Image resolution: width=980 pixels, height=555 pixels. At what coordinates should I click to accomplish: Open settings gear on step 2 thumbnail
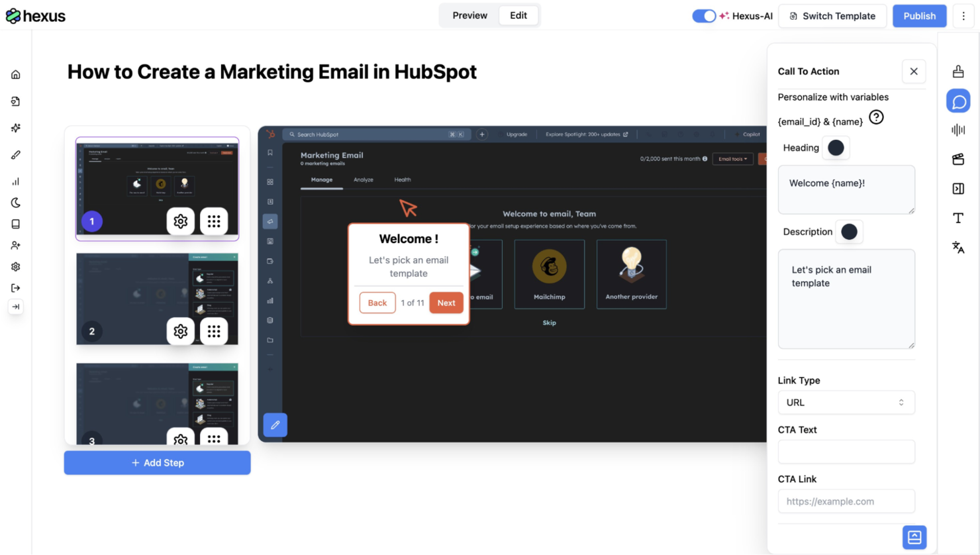click(x=180, y=331)
